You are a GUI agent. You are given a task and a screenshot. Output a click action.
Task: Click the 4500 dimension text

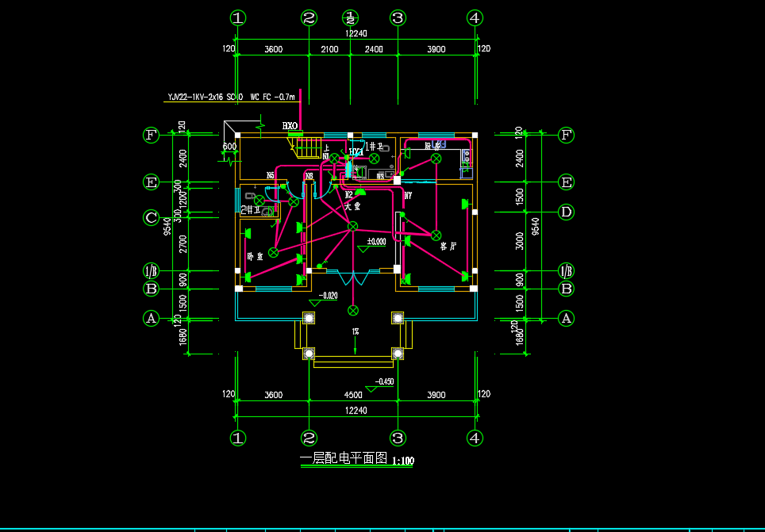point(353,395)
